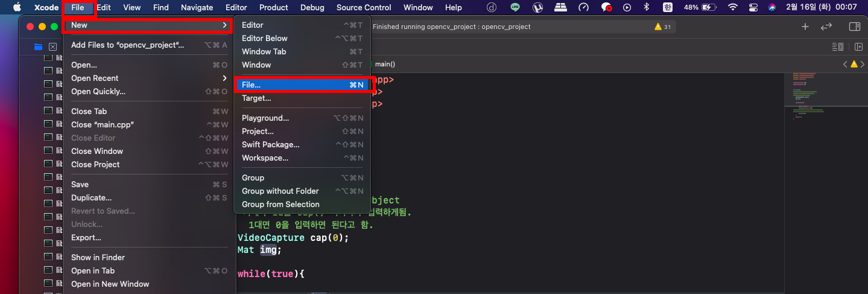Select Project... from the submenu
The width and height of the screenshot is (868, 294).
[x=302, y=131]
